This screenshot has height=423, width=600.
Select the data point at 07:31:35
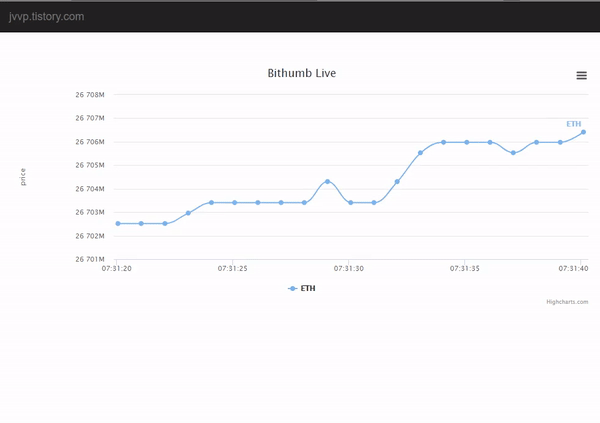(x=467, y=142)
